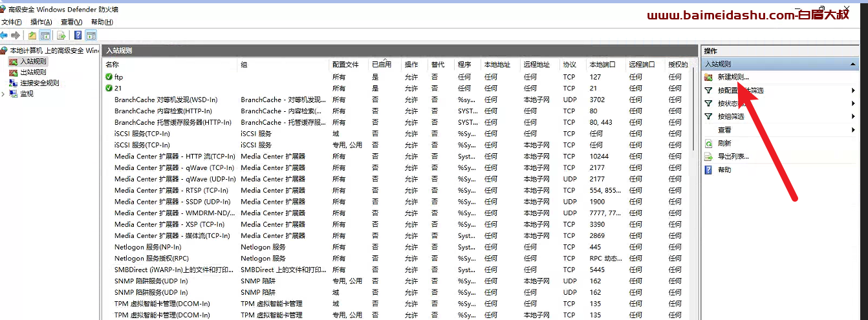Screen dimensions: 868x320
Task: Open the 文件(F) menu
Action: (x=11, y=22)
